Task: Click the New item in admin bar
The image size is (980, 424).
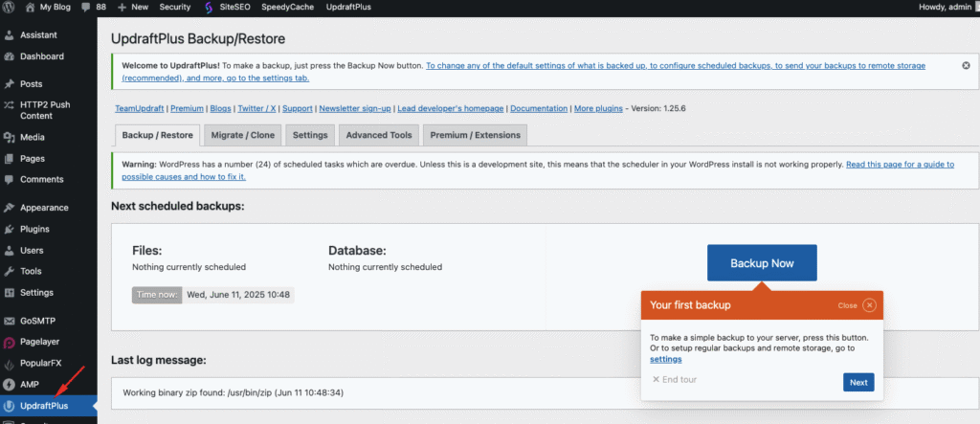Action: click(x=133, y=7)
